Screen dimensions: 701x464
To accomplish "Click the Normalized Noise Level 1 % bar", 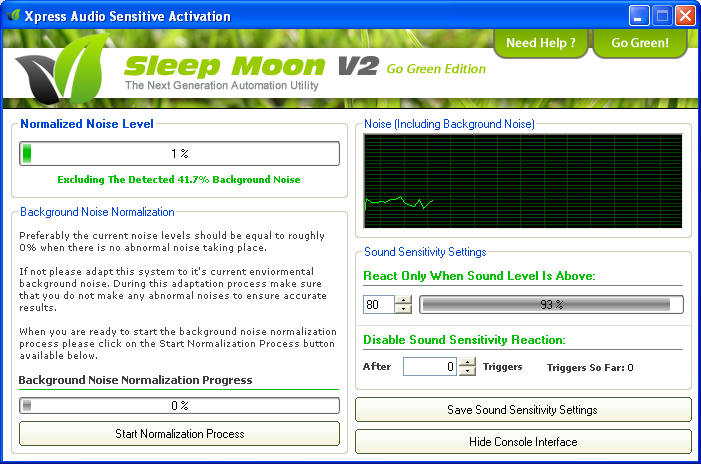I will point(179,154).
